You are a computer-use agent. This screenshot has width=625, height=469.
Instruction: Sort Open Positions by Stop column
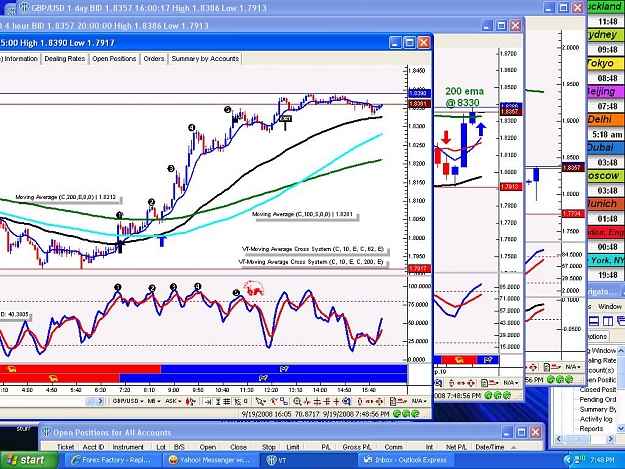point(268,447)
